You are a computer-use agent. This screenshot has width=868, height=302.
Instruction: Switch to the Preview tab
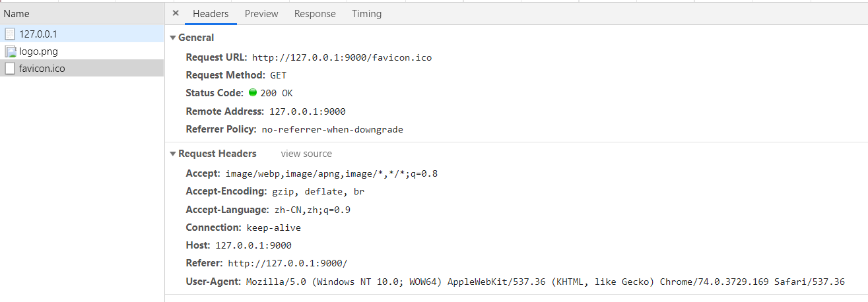click(261, 14)
